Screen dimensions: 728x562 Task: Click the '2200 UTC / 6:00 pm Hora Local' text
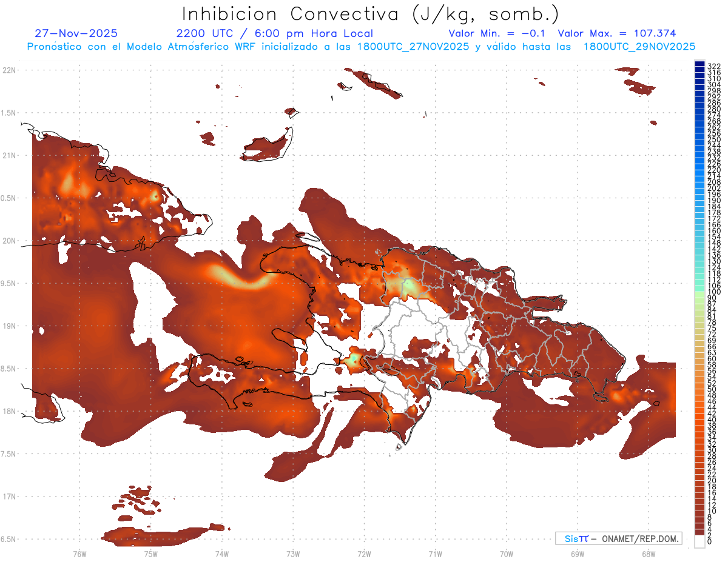coord(274,33)
